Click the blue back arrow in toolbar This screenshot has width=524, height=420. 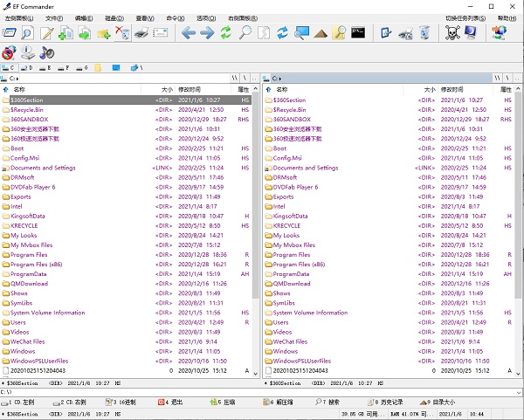[187, 33]
